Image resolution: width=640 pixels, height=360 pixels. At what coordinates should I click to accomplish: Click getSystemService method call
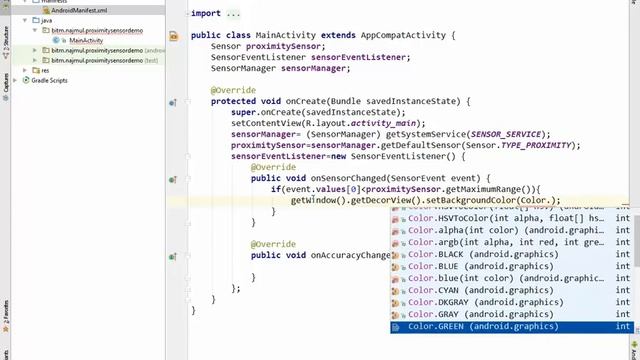(x=426, y=134)
